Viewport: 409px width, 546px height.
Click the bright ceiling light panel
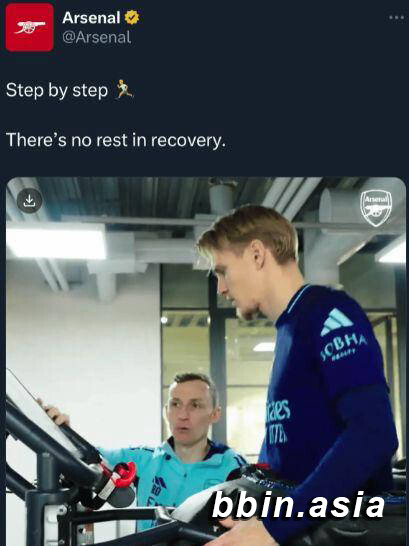56,242
